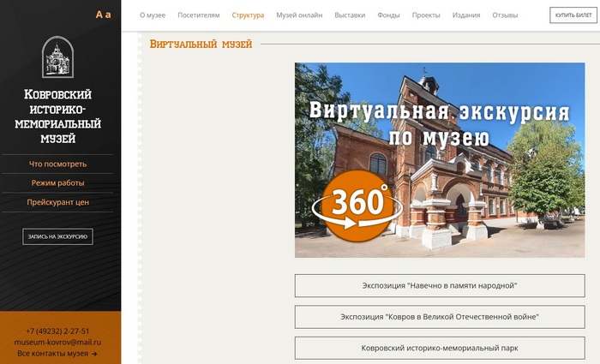600x364 pixels.
Task: Open the 'Фонды' menu item
Action: tap(388, 15)
